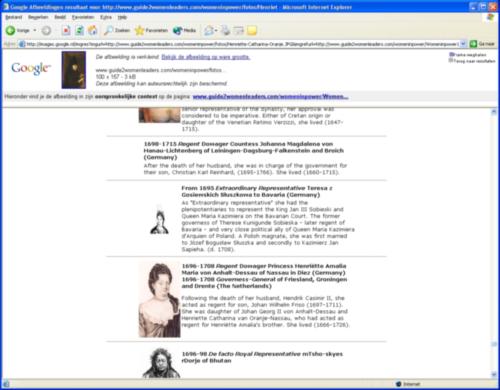Viewport: 500px width, 390px height.
Task: Click the Windows flag throbber icon
Action: pyautogui.click(x=490, y=17)
